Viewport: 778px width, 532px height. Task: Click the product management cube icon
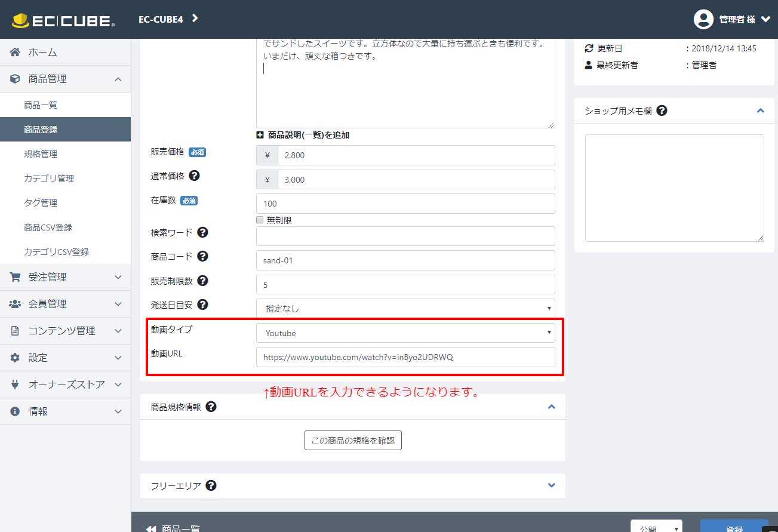click(16, 79)
